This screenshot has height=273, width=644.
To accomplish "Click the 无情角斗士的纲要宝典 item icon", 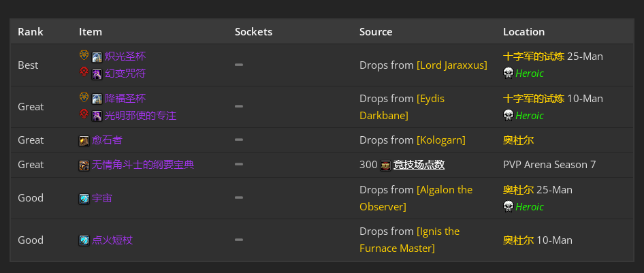I will (84, 165).
